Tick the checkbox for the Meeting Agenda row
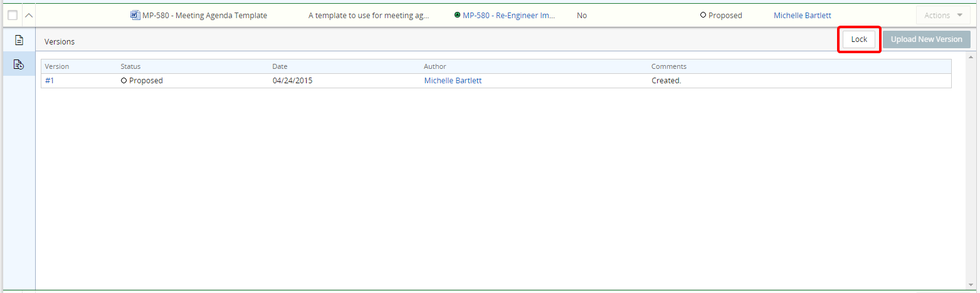The image size is (980, 293). [13, 16]
